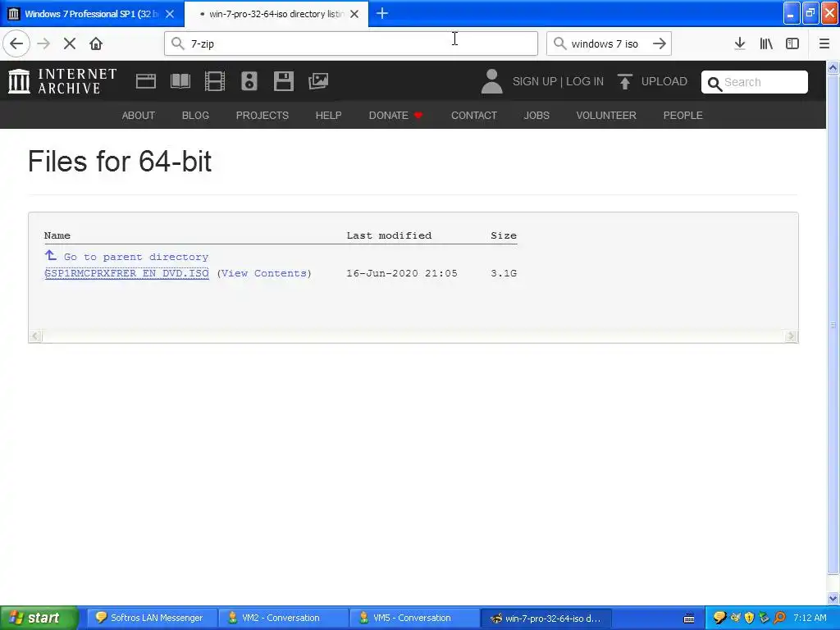This screenshot has width=840, height=630.
Task: Switch to VM2 - Conversation taskbar window
Action: [282, 618]
